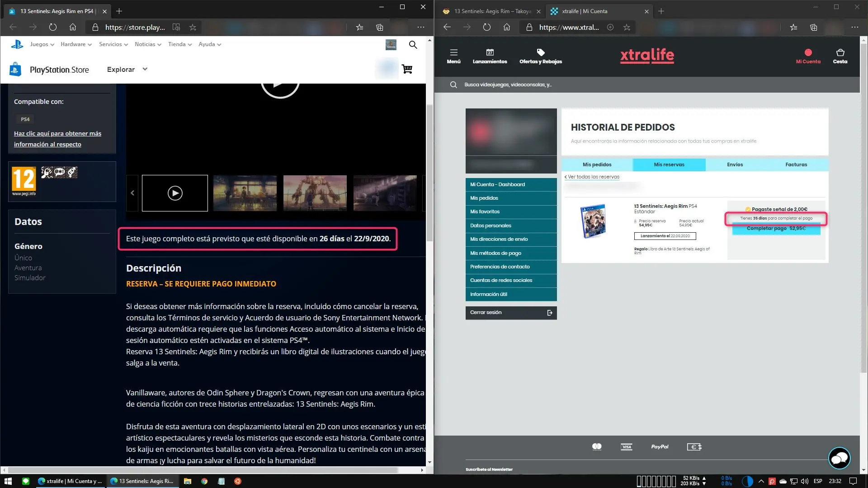Expand the Juegos menu
The width and height of the screenshot is (868, 488).
coord(42,44)
